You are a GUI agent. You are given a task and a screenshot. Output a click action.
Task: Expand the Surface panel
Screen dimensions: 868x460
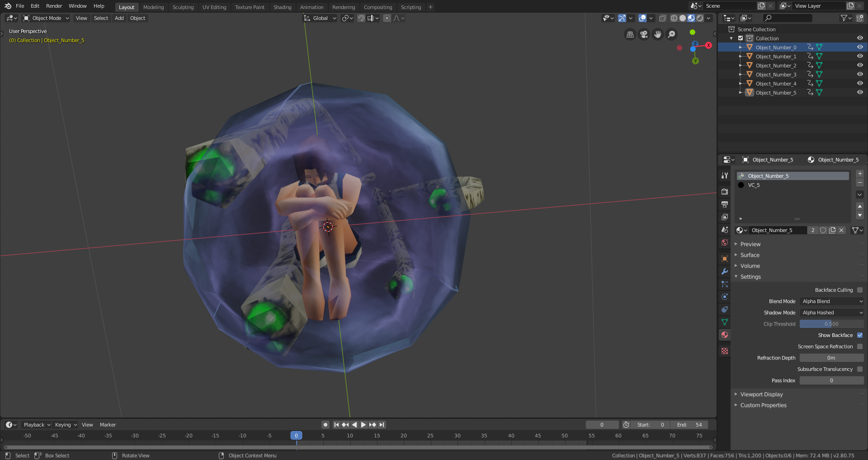click(x=750, y=255)
